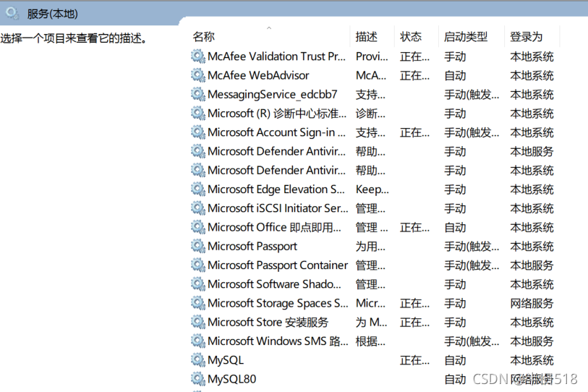
Task: Click gear icon next to MySQL80
Action: pyautogui.click(x=198, y=379)
